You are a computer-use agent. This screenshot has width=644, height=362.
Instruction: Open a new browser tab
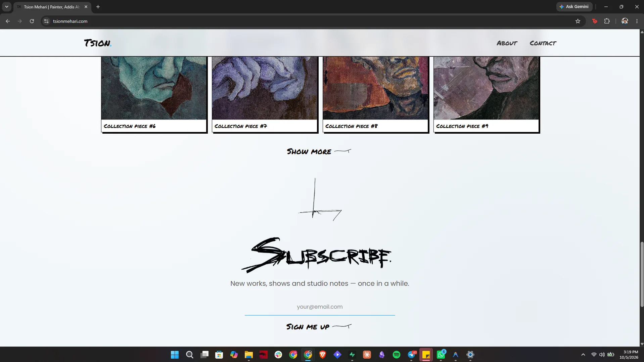click(x=98, y=7)
